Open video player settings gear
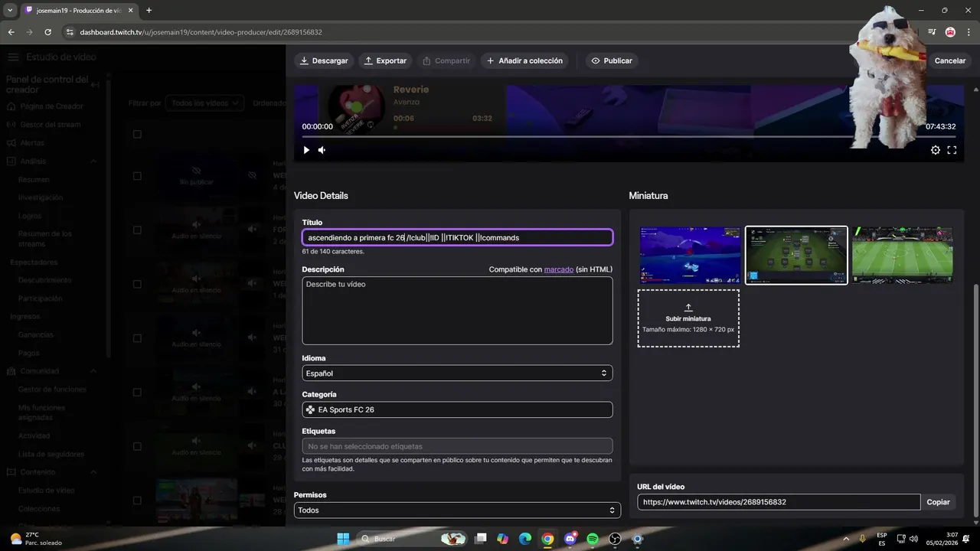980x551 pixels. click(x=936, y=150)
